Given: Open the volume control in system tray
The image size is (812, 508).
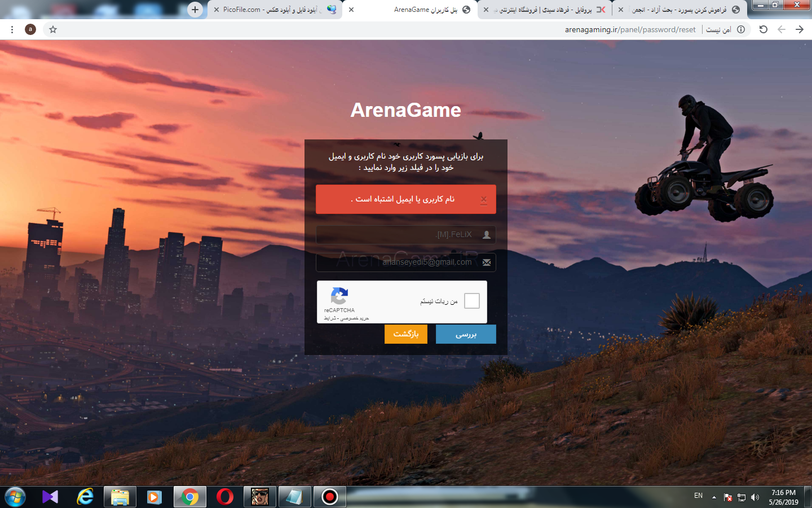Looking at the screenshot, I should tap(755, 497).
